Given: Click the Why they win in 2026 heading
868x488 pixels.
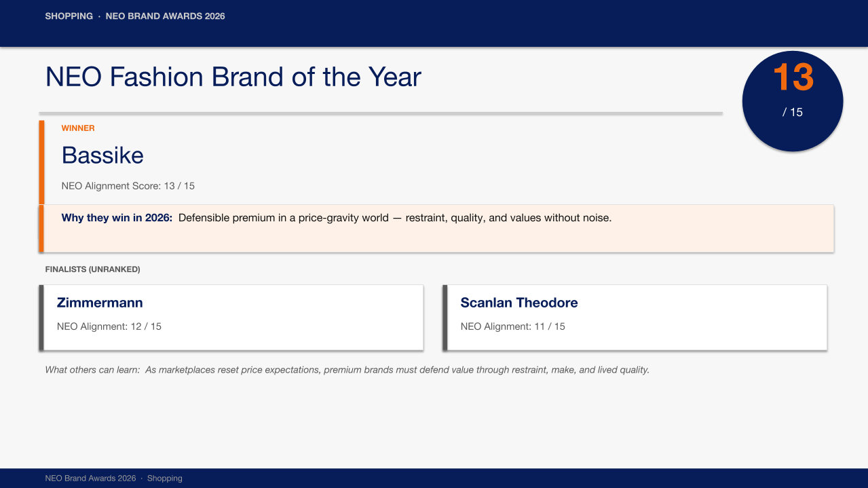Looking at the screenshot, I should coord(117,218).
